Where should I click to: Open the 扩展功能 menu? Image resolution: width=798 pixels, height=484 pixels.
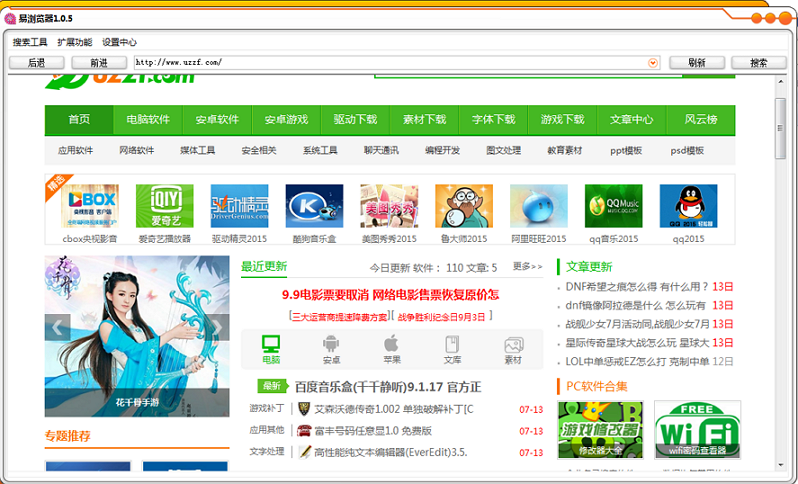coord(75,42)
